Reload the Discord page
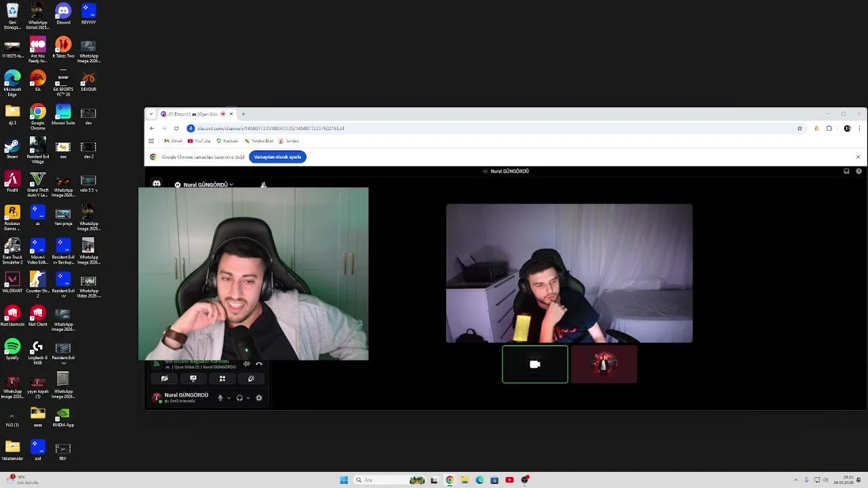The height and width of the screenshot is (488, 868). 176,128
